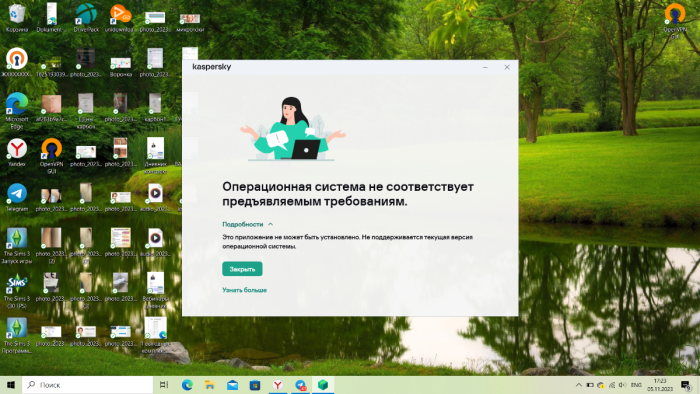Open the notification center icon
The width and height of the screenshot is (700, 394).
pos(687,385)
